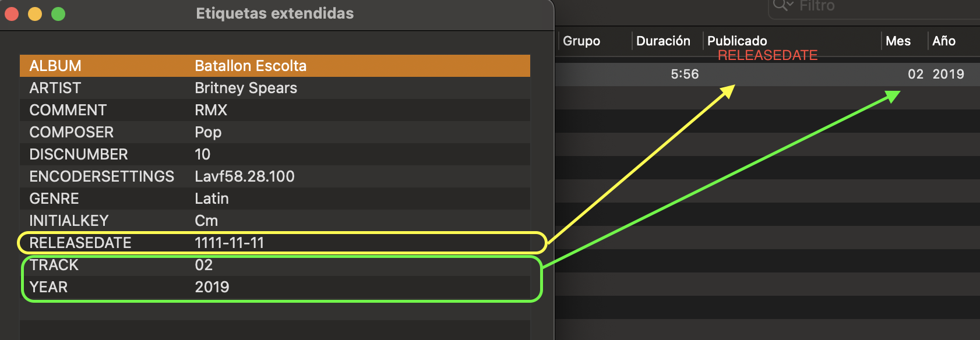
Task: Minimize the Etiquetas extendidas window
Action: pyautogui.click(x=35, y=14)
